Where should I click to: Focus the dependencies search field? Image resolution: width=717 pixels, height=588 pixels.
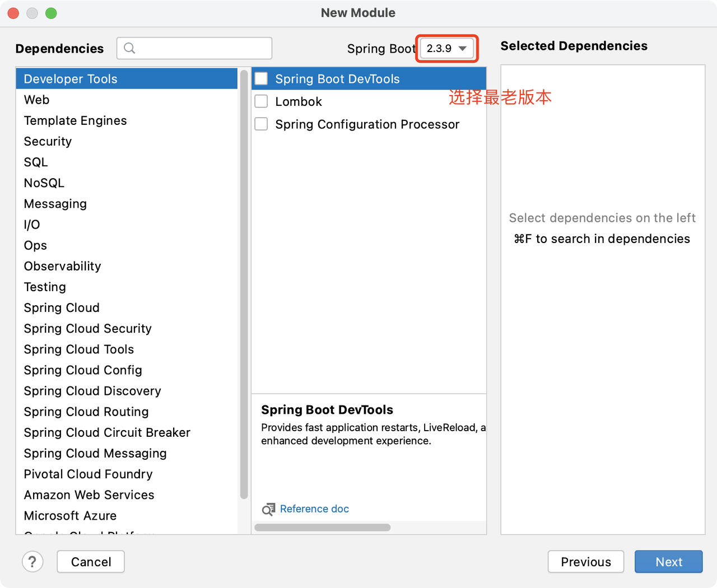pyautogui.click(x=194, y=48)
